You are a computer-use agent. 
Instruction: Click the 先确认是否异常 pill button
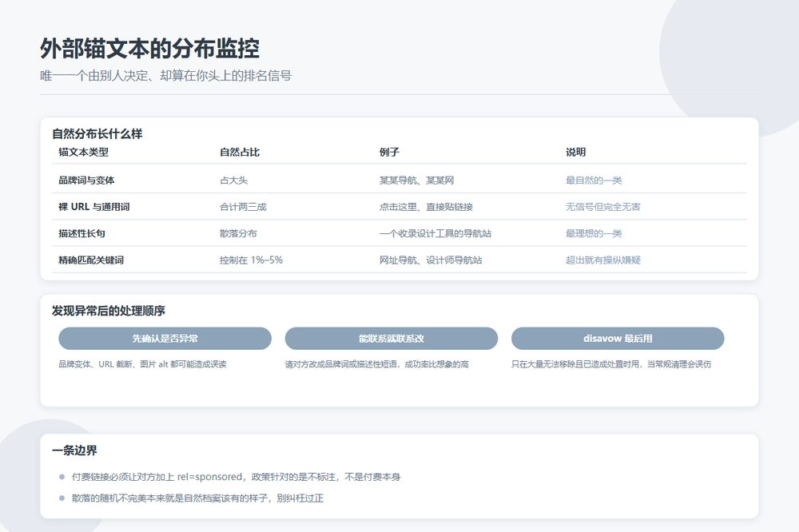pyautogui.click(x=165, y=339)
